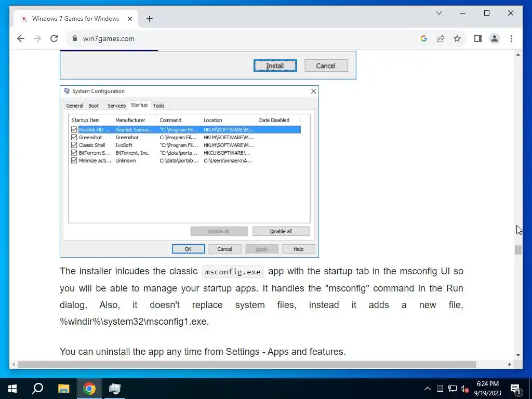This screenshot has height=399, width=532.
Task: Click the Enable all button
Action: click(219, 231)
